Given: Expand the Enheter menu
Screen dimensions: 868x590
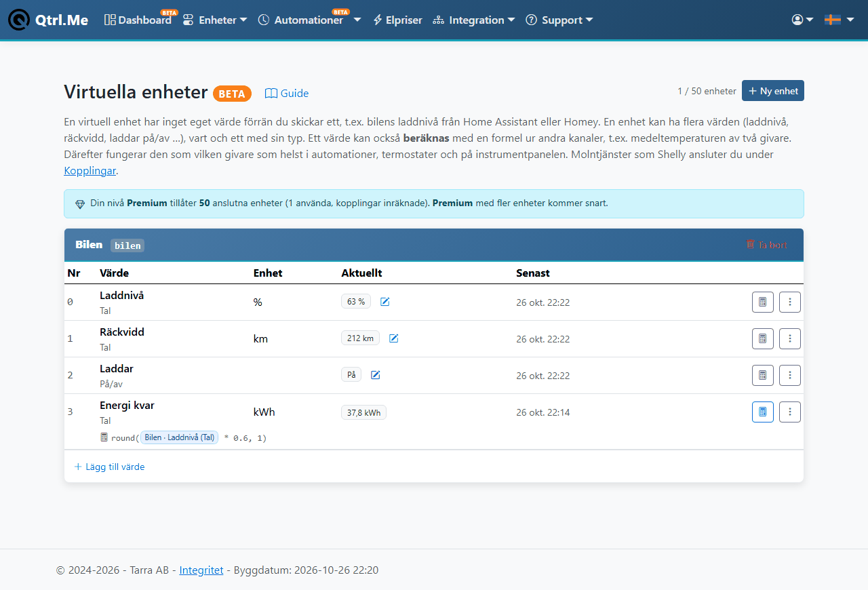Looking at the screenshot, I should (215, 20).
